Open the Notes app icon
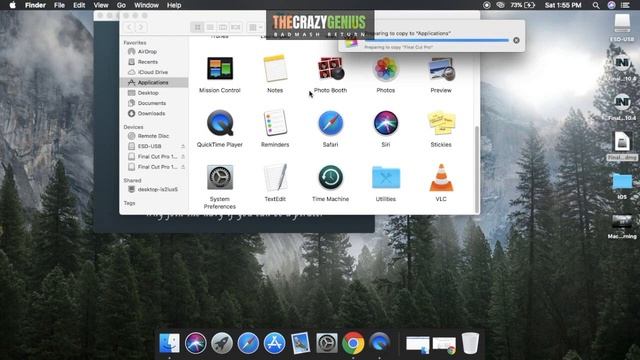 (x=275, y=68)
